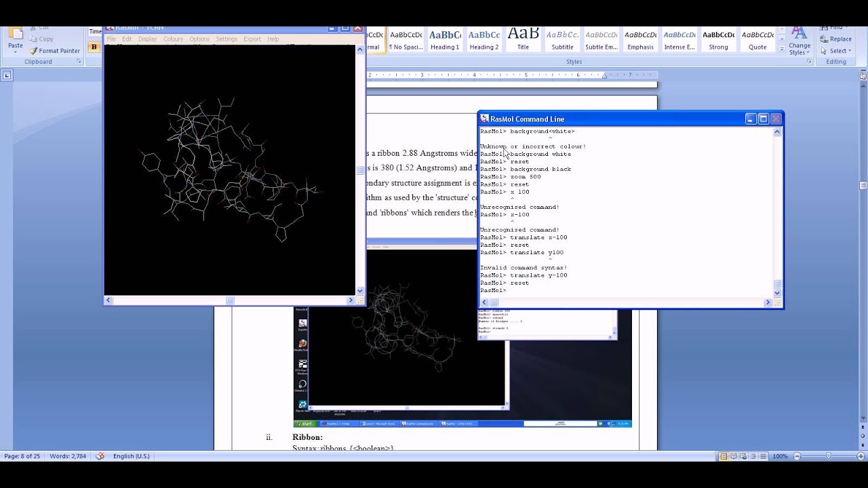Image resolution: width=868 pixels, height=488 pixels.
Task: Click command window vertical scroll down arrow
Action: 778,293
